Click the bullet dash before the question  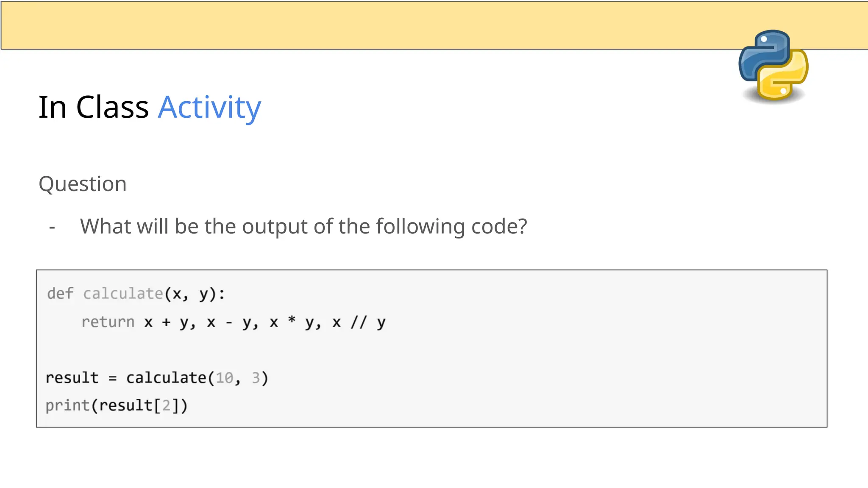(x=52, y=227)
